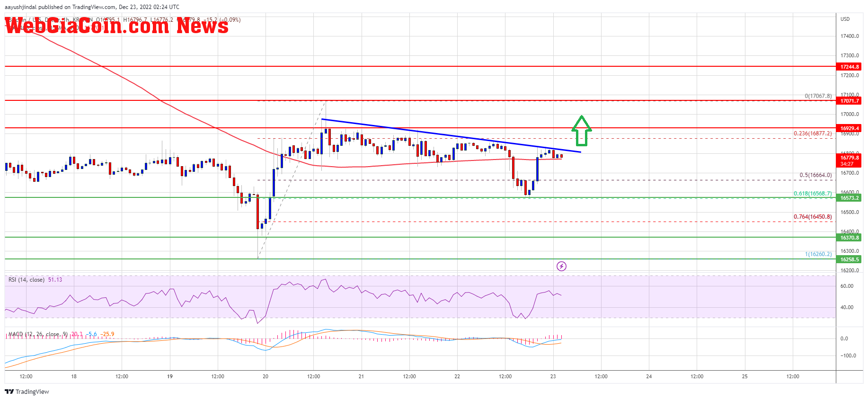868x400 pixels.
Task: Click date 20 on the time axis
Action: [266, 376]
